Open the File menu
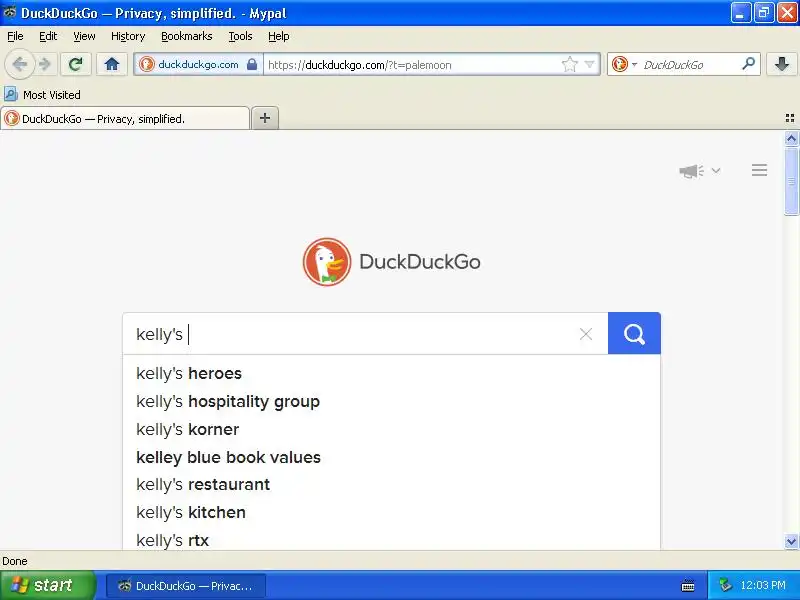The width and height of the screenshot is (800, 600). click(15, 36)
